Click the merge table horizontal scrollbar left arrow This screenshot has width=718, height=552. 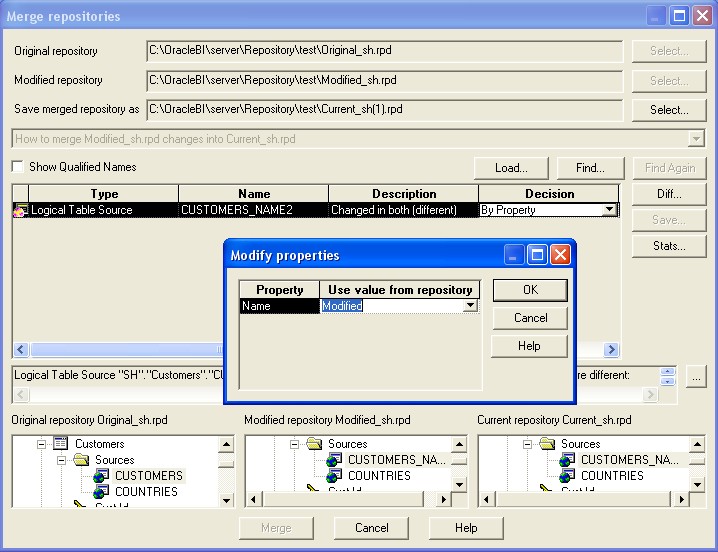pyautogui.click(x=21, y=350)
